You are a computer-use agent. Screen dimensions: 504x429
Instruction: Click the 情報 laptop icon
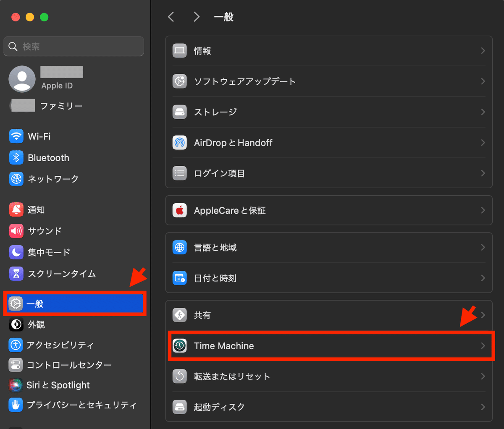180,51
